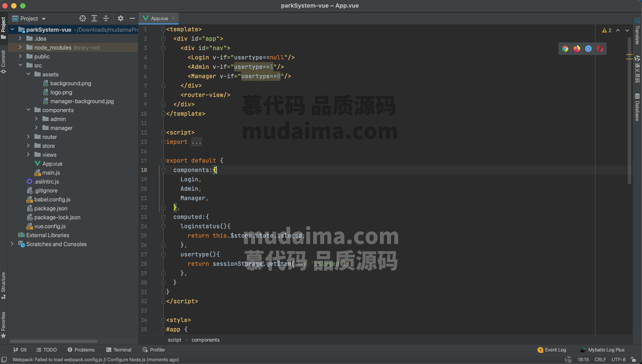
Task: Click the Collapse All icon in Project panel
Action: pos(106,19)
